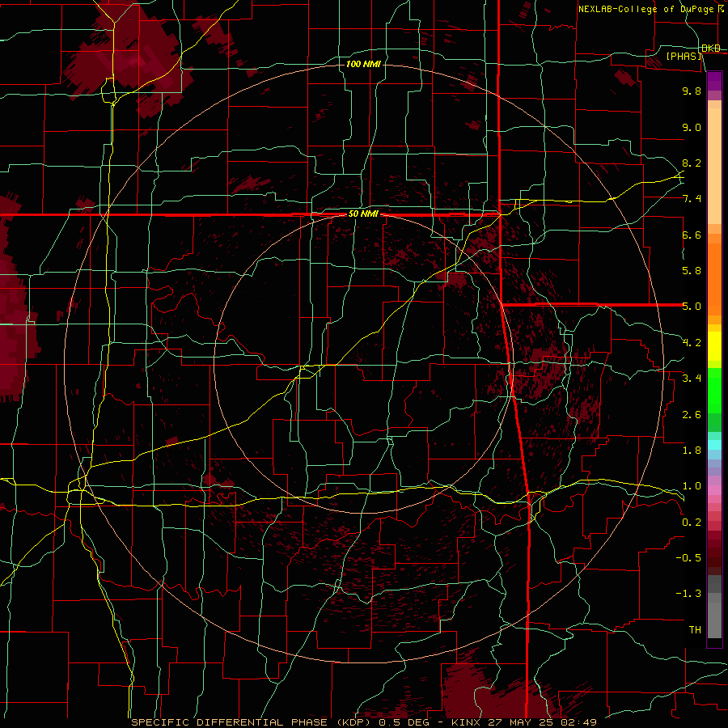Screen dimensions: 728x728
Task: Click the 'DKD' label above the legend
Action: (711, 49)
